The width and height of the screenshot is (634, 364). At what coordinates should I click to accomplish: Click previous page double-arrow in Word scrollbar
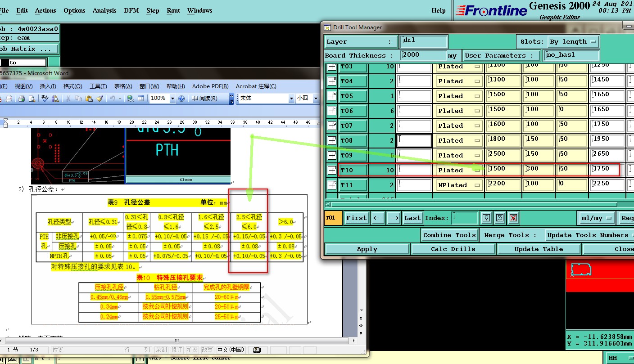(361, 318)
